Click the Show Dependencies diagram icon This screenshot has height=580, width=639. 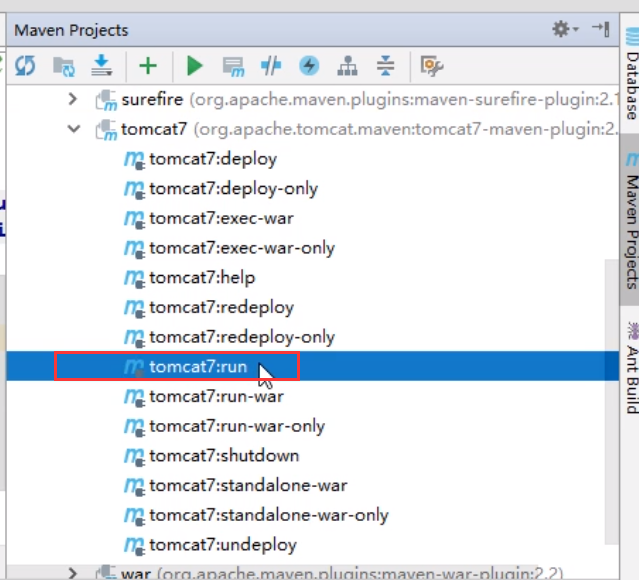point(348,66)
